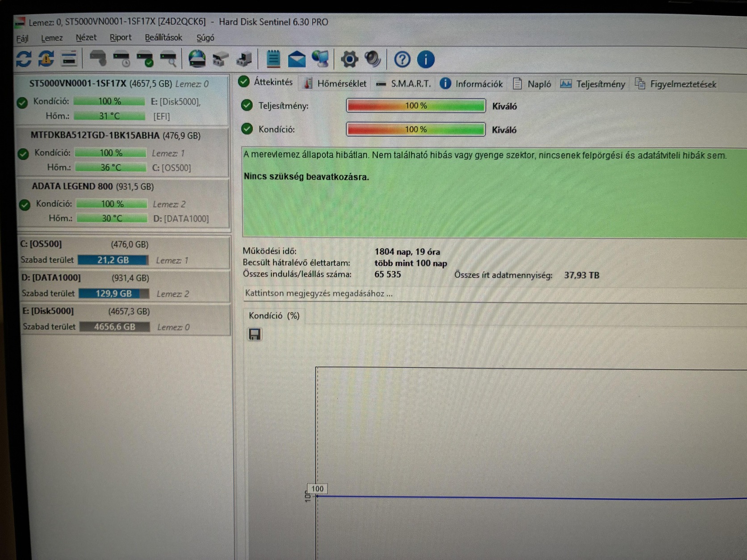Click the 30 °C temperature bar
The height and width of the screenshot is (560, 747).
tap(112, 218)
